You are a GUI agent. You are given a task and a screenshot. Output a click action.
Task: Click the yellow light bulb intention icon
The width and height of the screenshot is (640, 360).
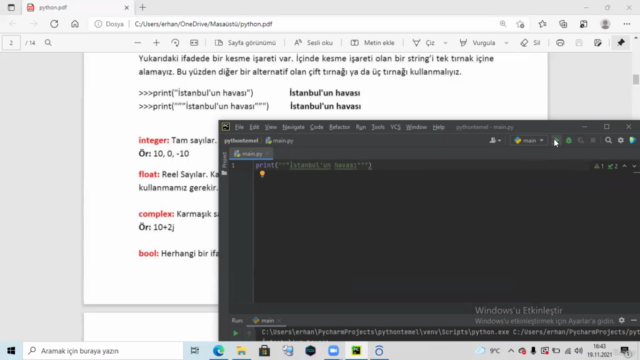[x=262, y=174]
